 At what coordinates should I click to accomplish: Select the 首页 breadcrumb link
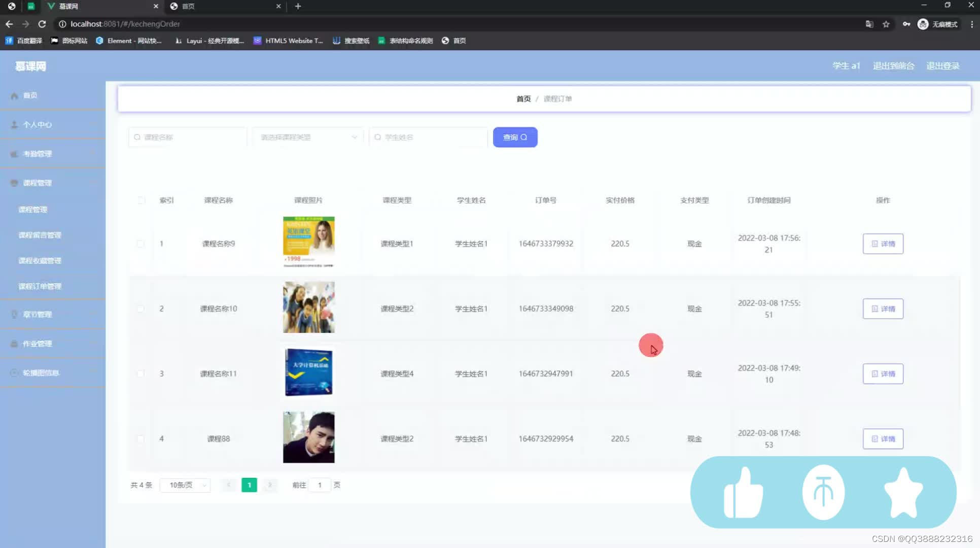[523, 98]
